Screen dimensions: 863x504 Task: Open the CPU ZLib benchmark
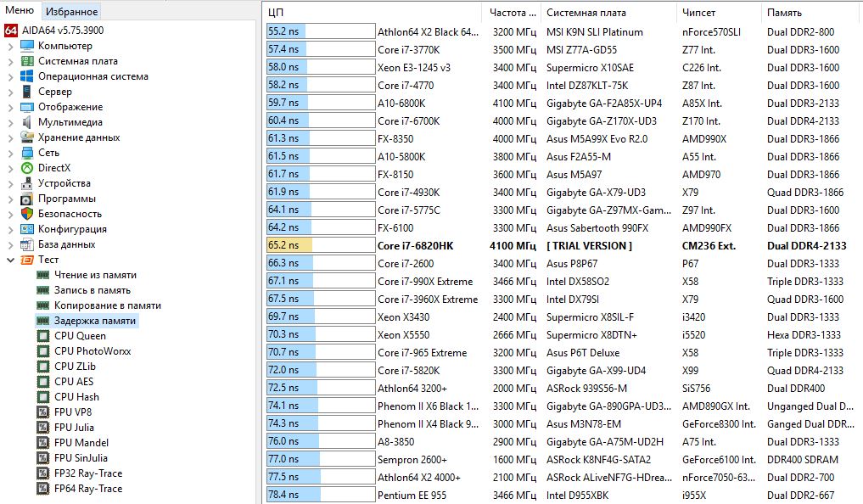(x=75, y=367)
